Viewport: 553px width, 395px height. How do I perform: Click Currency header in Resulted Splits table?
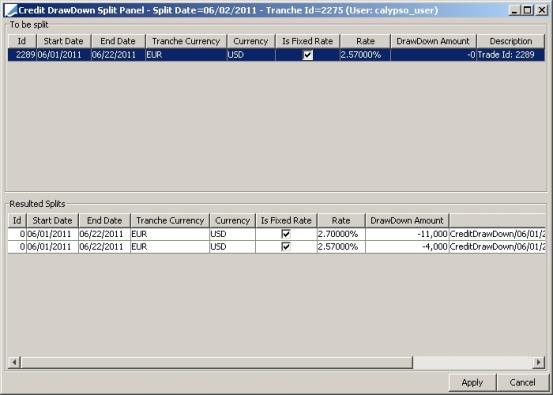[232, 220]
